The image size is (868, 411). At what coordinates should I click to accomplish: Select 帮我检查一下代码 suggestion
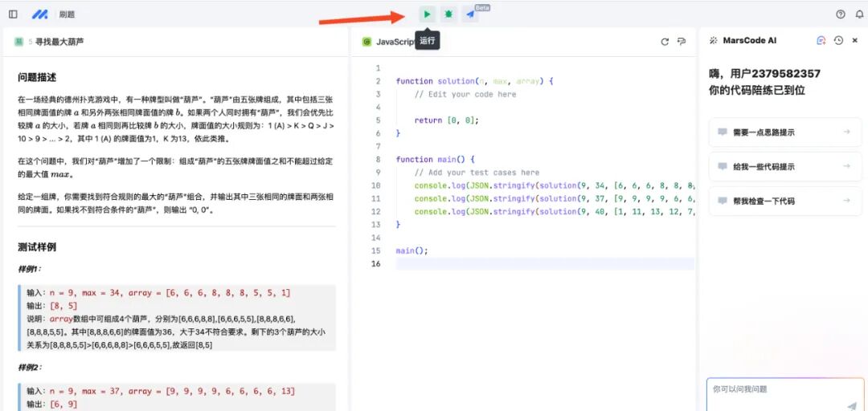pos(785,201)
